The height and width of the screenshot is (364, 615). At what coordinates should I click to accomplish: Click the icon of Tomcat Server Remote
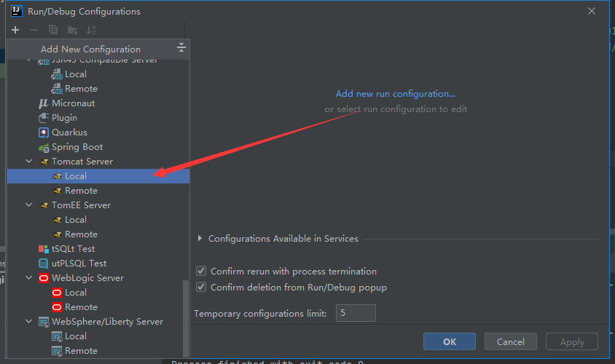[x=58, y=191]
